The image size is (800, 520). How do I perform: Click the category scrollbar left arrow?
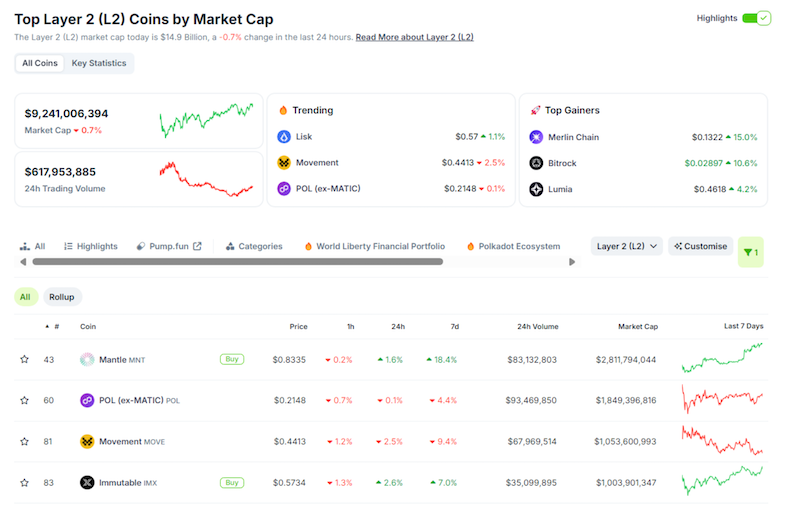click(23, 262)
